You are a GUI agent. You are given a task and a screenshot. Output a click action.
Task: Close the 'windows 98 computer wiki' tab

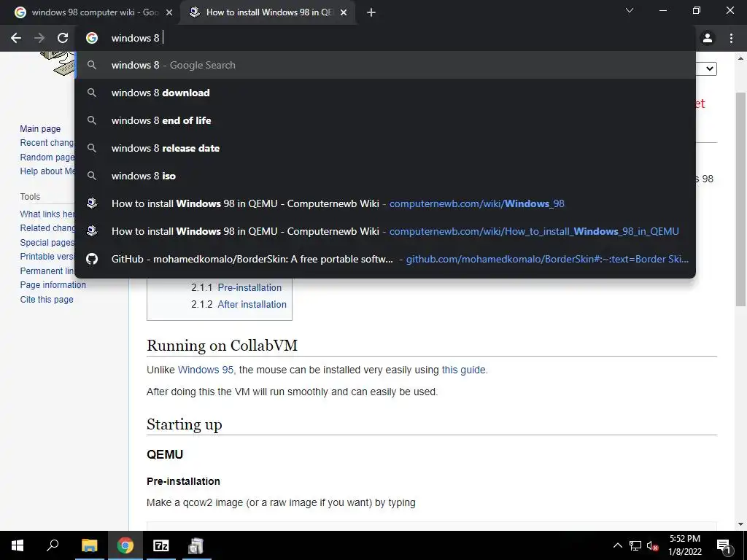coord(169,12)
